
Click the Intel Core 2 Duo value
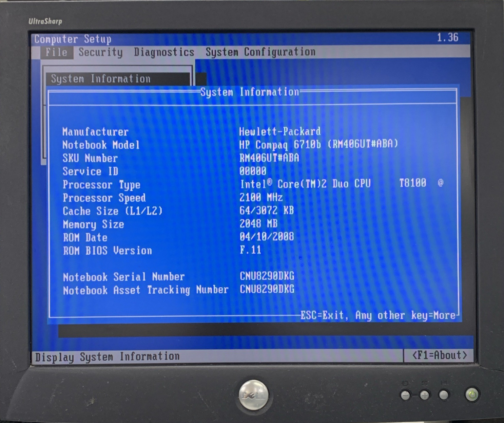coord(342,184)
